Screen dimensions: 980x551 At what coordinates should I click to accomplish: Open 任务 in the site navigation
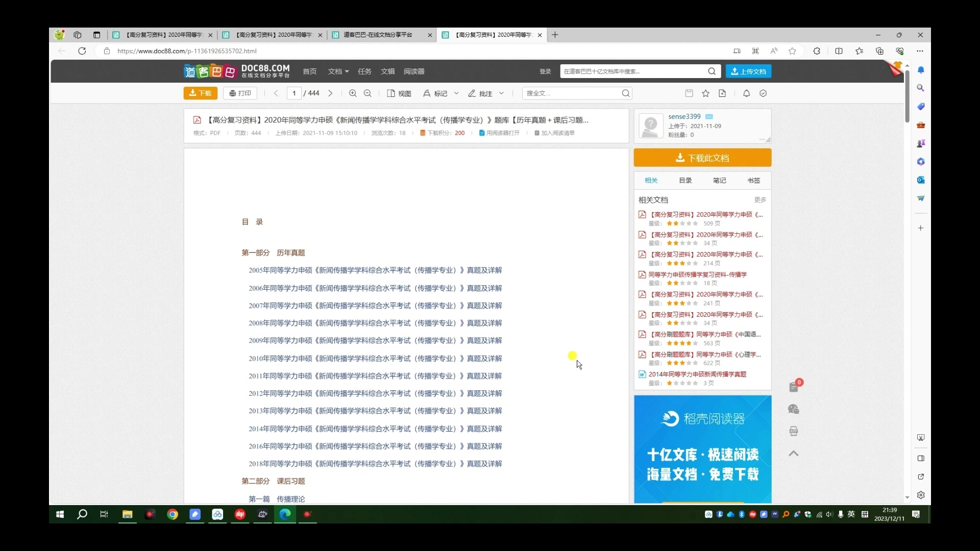[365, 71]
